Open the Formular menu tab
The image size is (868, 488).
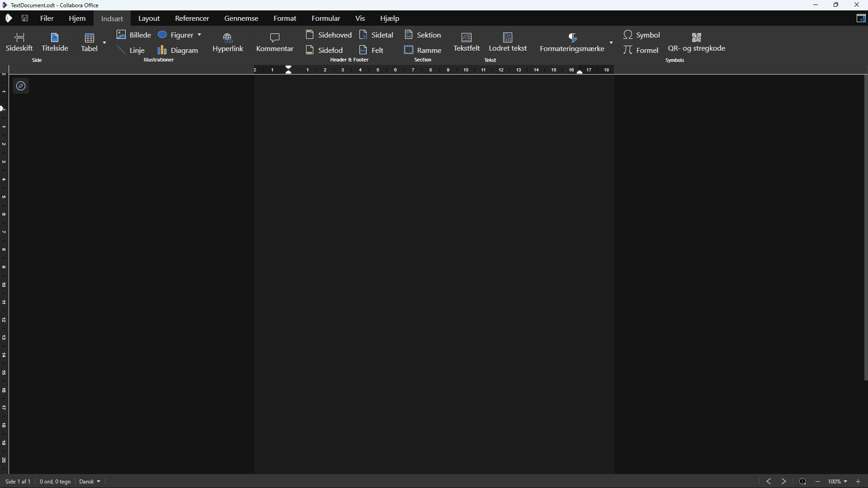326,18
